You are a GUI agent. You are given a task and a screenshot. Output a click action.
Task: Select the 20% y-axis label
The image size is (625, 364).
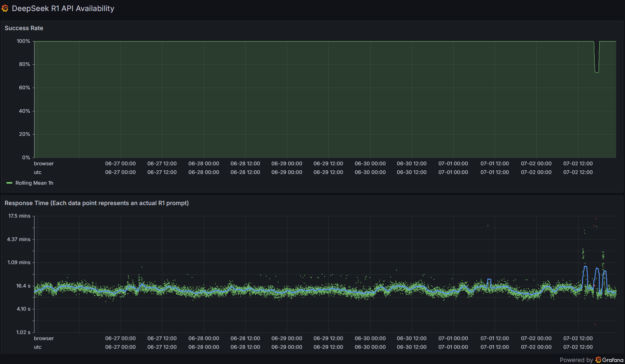[x=24, y=134]
